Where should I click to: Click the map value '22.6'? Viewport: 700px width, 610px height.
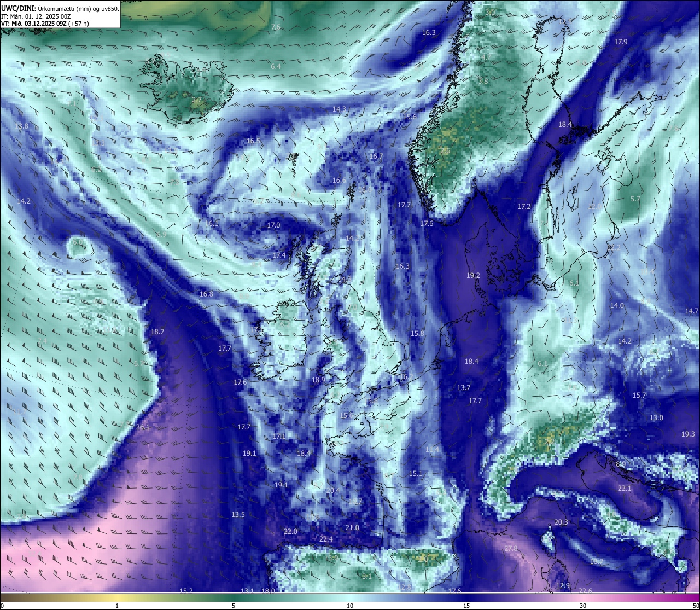tap(585, 590)
